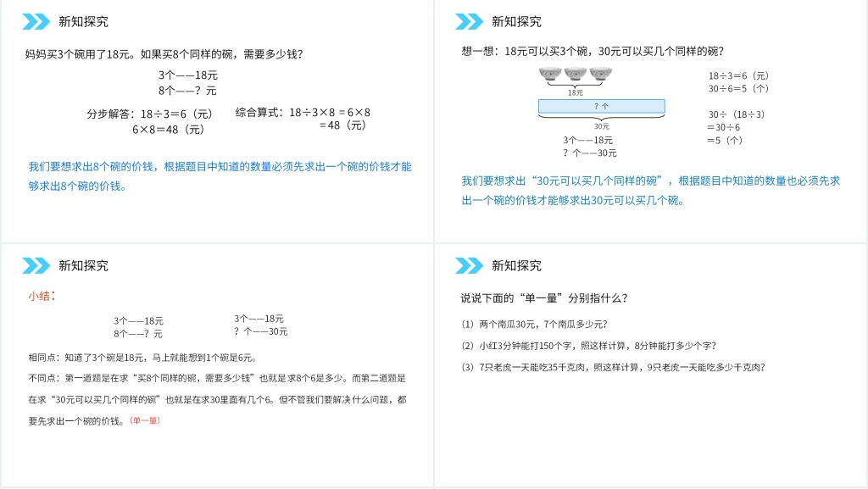The image size is (868, 489).
Task: Click blue paragraph starting 我们要想求出“30元可以买几个
Action: tap(650, 191)
